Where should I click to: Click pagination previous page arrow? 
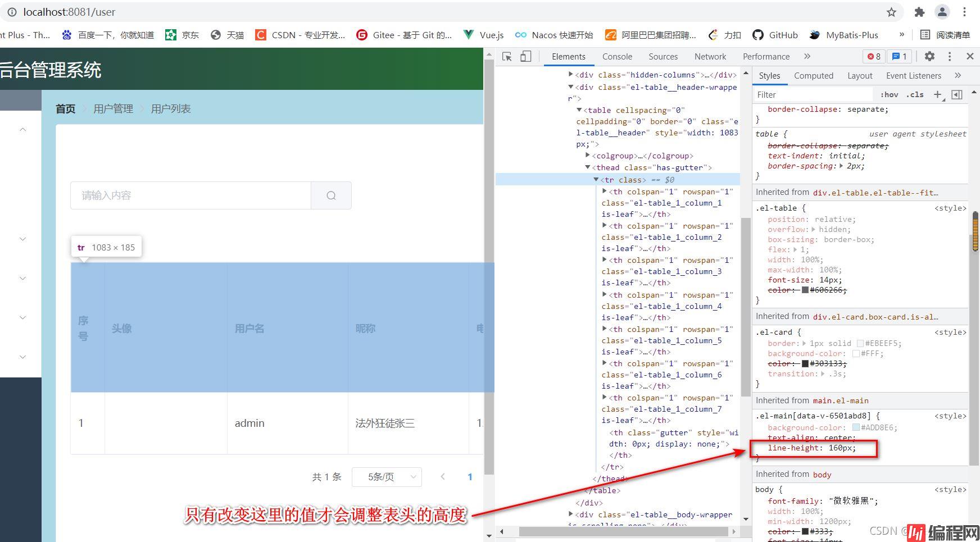(443, 477)
